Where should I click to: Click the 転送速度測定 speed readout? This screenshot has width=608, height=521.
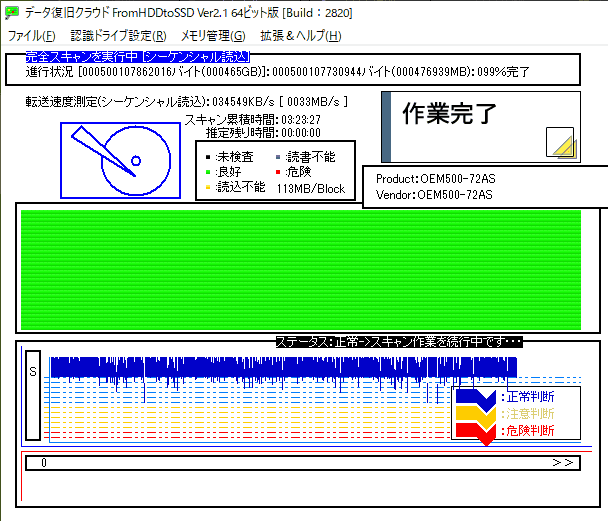(187, 102)
